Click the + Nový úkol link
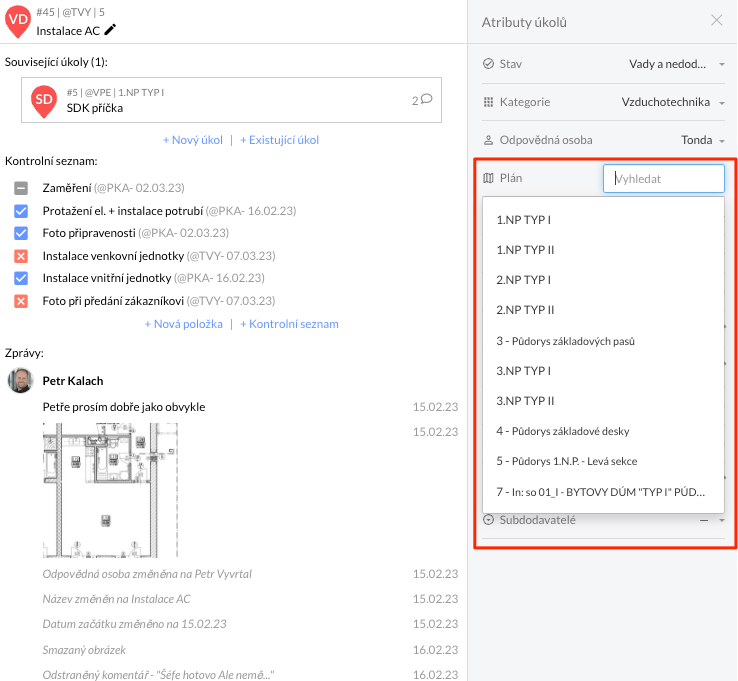This screenshot has height=681, width=738. tap(193, 140)
